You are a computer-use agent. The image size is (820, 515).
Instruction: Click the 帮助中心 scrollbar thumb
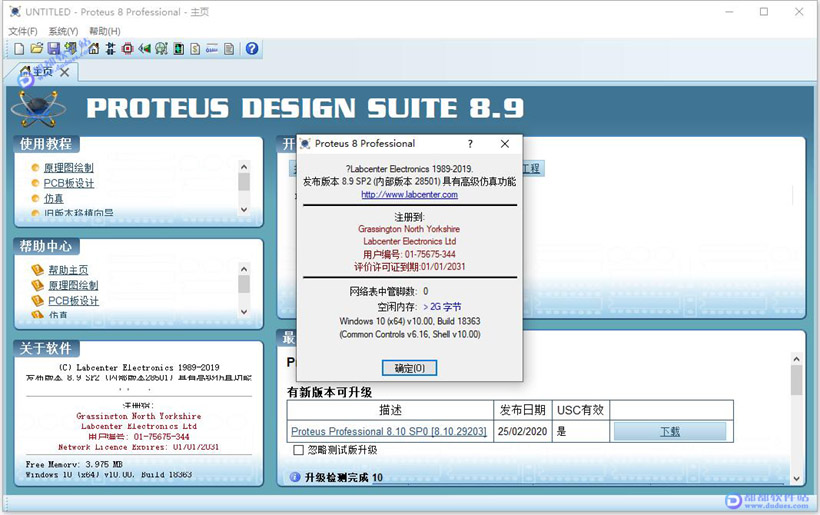[x=244, y=284]
